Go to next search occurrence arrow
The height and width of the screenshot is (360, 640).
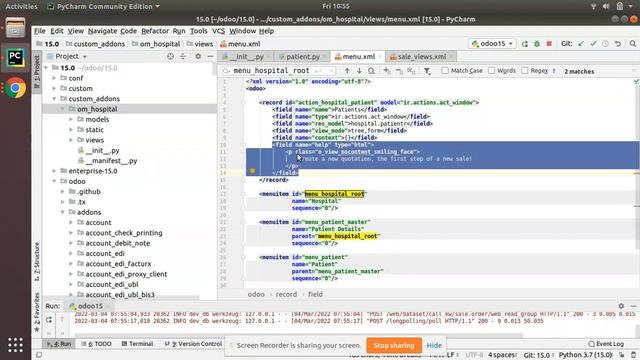(x=359, y=71)
